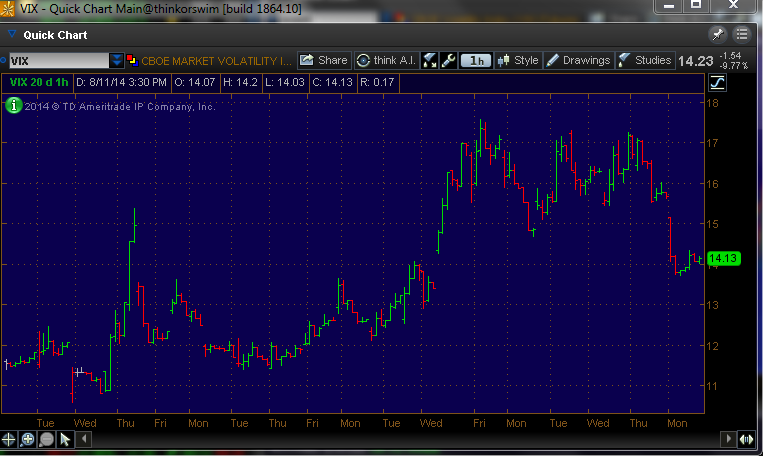The height and width of the screenshot is (456, 763).
Task: Pin the Quick Chart gadget
Action: 718,35
